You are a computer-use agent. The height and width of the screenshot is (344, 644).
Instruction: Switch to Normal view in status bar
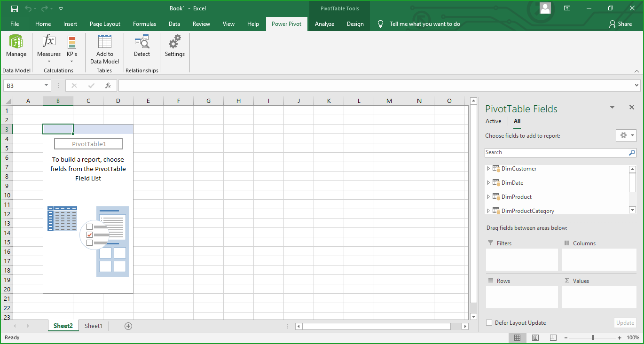point(517,337)
